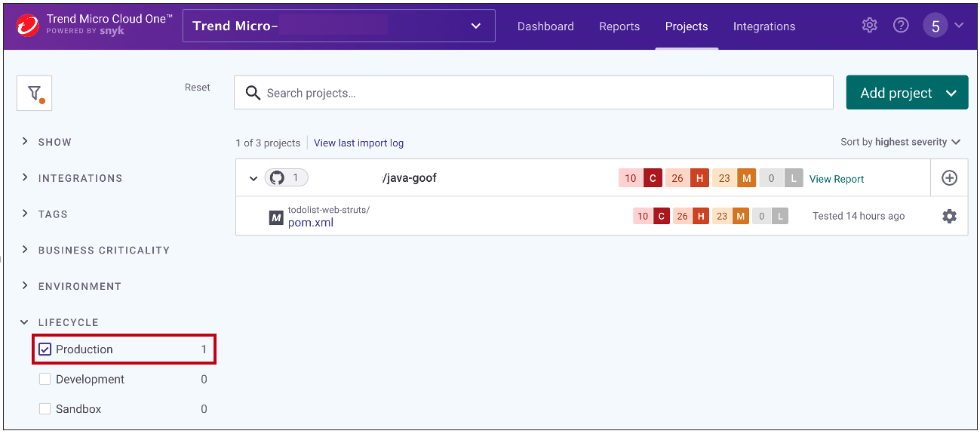980x434 pixels.
Task: Select the Projects tab
Action: point(687,26)
